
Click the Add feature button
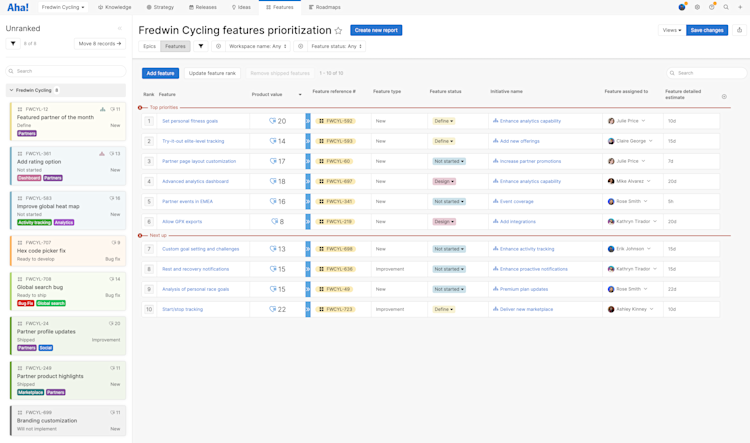160,73
